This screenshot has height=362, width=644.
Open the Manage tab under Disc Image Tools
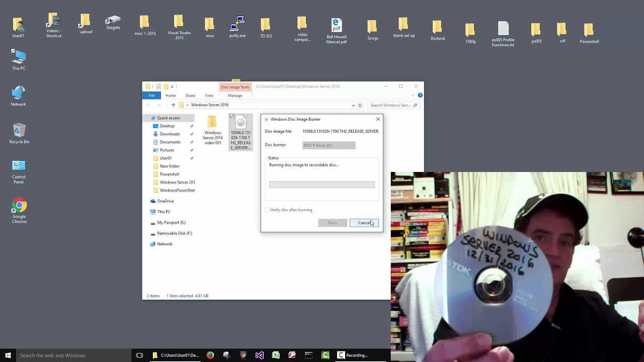coord(235,96)
